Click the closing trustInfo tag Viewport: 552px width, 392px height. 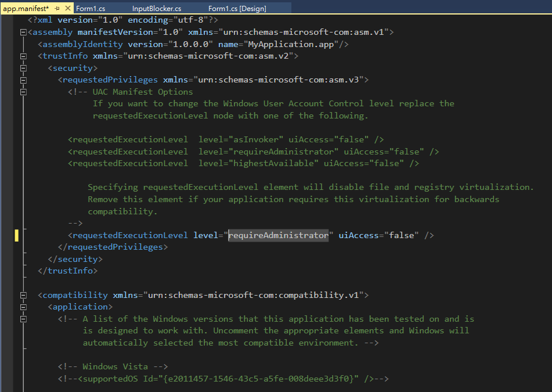pyautogui.click(x=67, y=271)
